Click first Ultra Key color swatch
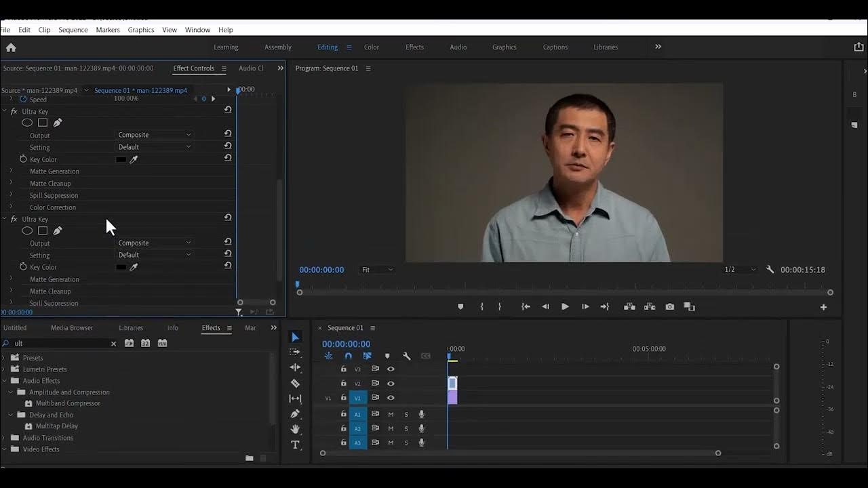This screenshot has width=868, height=488. coord(121,160)
